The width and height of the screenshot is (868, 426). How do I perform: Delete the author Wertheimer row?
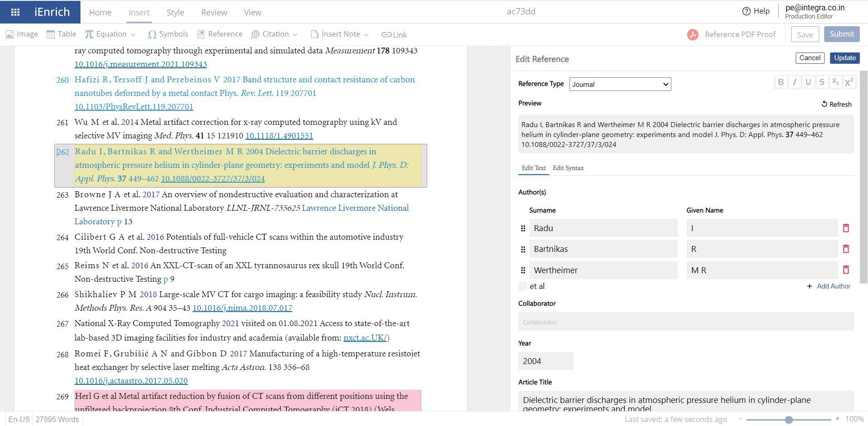tap(846, 270)
